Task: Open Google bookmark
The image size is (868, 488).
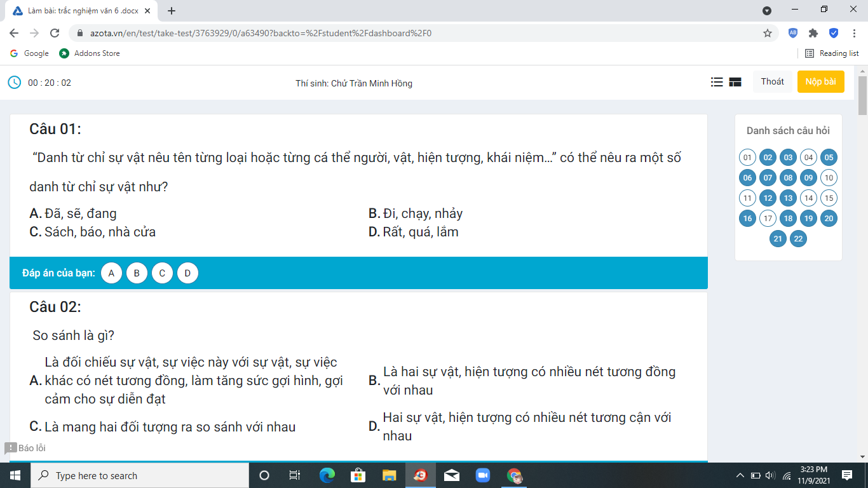Action: tap(29, 53)
